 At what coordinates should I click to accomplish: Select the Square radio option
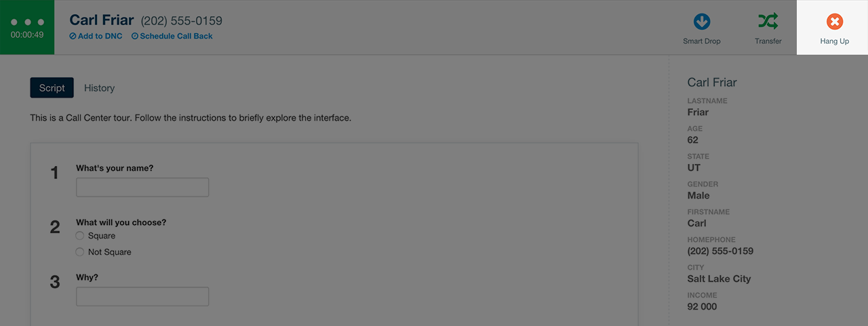80,236
